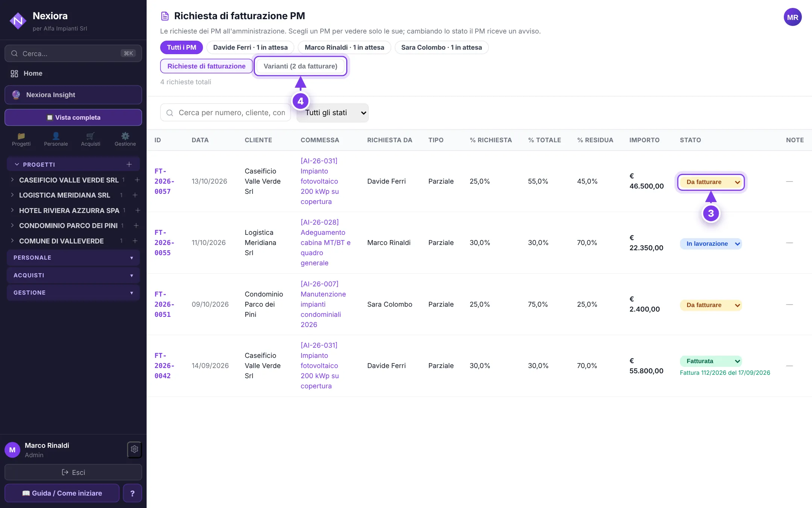This screenshot has width=812, height=508.
Task: Click the Esci logout button
Action: coord(73,472)
